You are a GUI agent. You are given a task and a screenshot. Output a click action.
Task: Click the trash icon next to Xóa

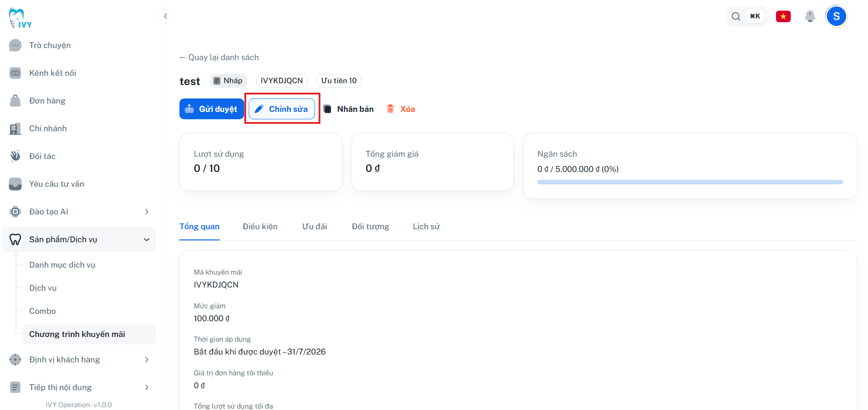click(390, 109)
